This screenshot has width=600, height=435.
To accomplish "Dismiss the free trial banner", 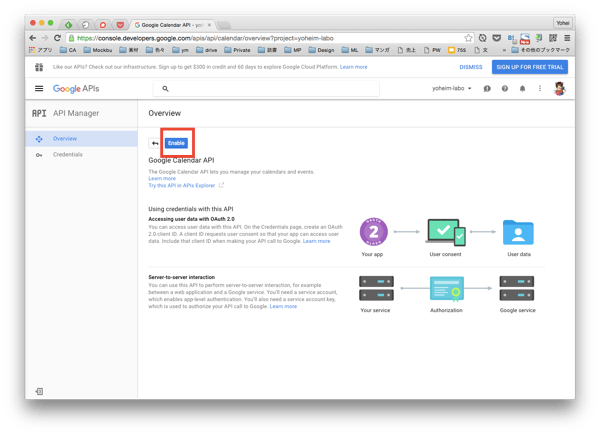I will click(471, 67).
